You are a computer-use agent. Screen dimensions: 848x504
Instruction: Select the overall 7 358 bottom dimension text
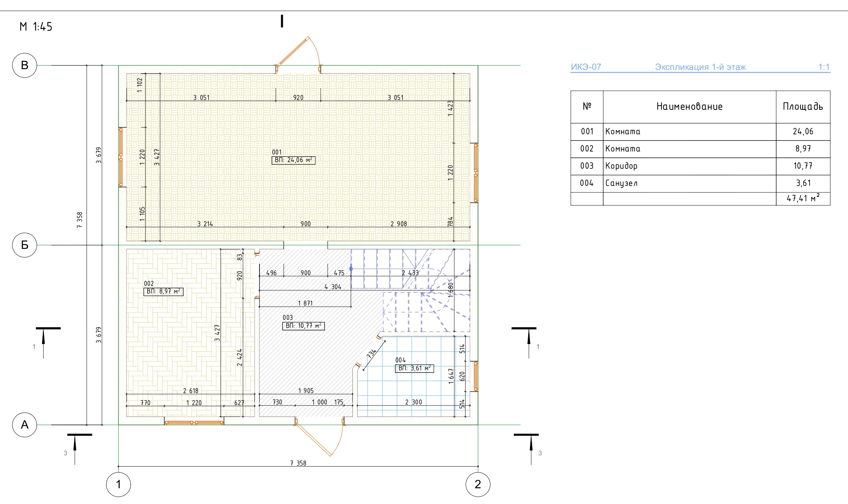298,463
